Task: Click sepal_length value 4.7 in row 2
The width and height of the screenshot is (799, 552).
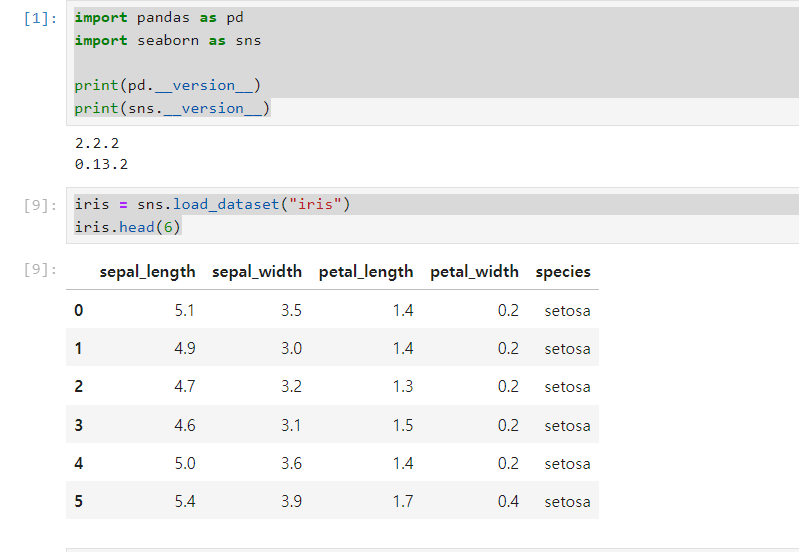Action: (184, 387)
